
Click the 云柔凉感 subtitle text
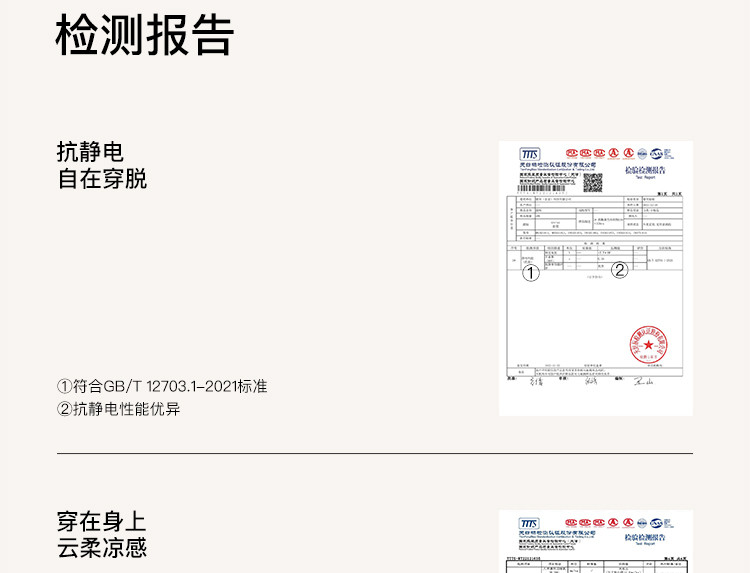(102, 548)
